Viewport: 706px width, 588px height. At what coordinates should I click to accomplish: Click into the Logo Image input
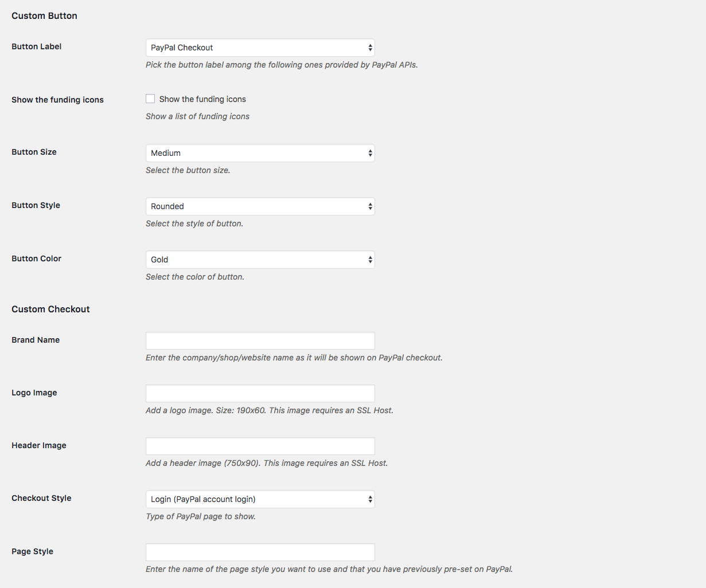pos(260,393)
